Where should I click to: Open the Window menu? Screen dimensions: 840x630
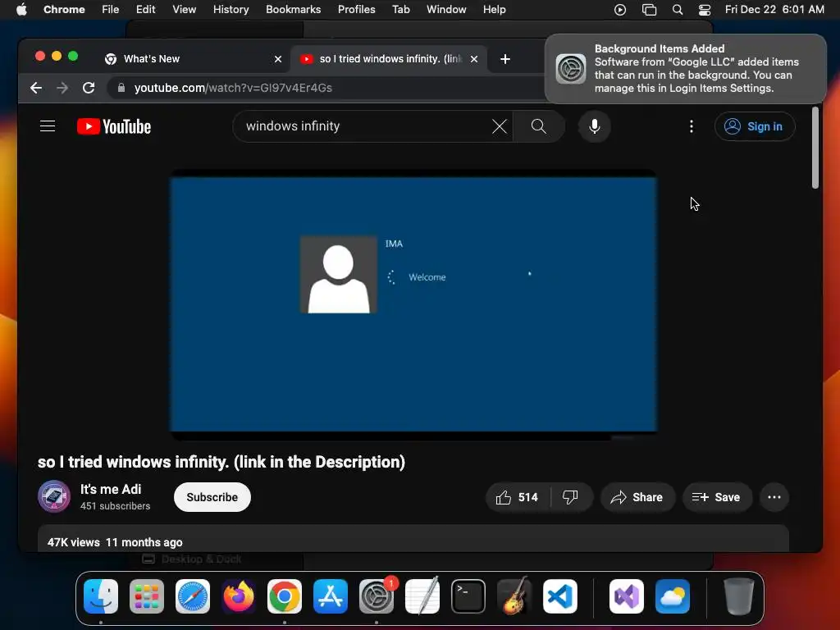click(x=446, y=10)
